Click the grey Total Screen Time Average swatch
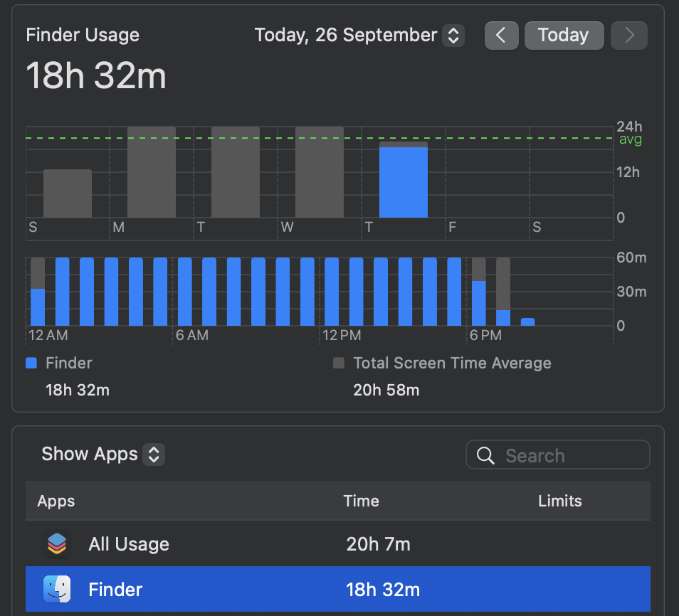 pos(339,363)
